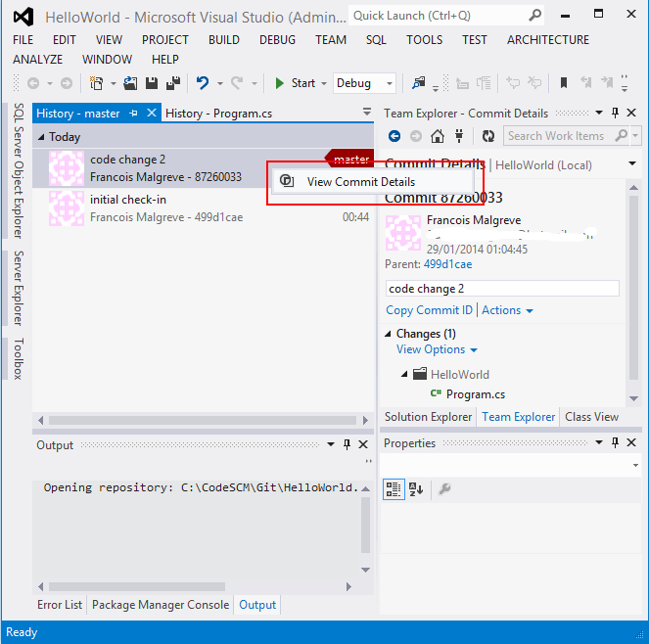Click parent commit link 499d1cae
The width and height of the screenshot is (649, 644).
(x=448, y=264)
